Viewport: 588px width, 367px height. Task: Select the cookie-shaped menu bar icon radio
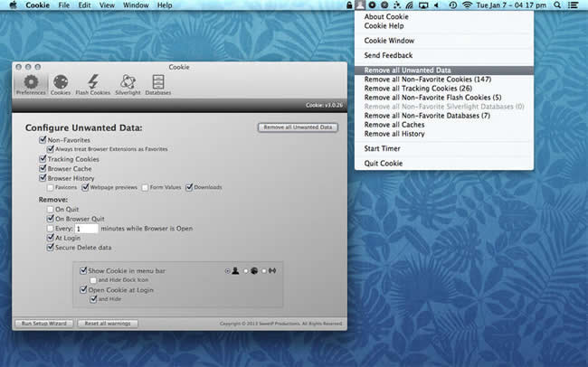coord(244,270)
